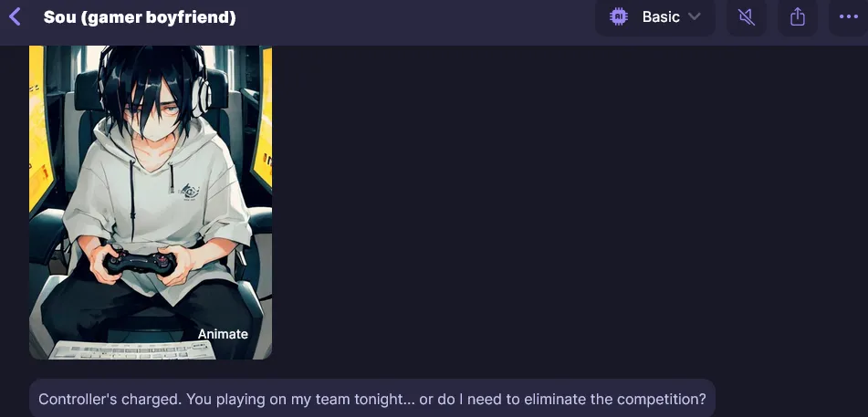
Task: Open Sou's character image
Action: (151, 203)
